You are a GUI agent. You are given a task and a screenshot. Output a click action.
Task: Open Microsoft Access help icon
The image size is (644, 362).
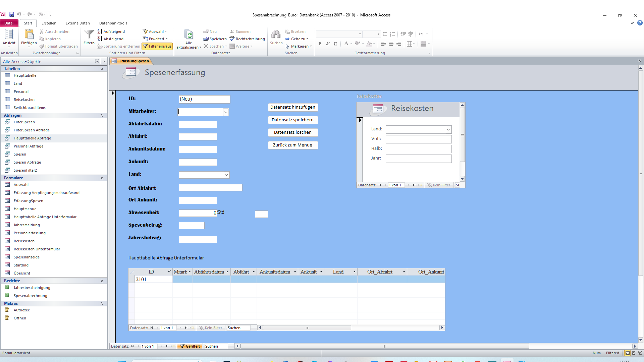(640, 23)
